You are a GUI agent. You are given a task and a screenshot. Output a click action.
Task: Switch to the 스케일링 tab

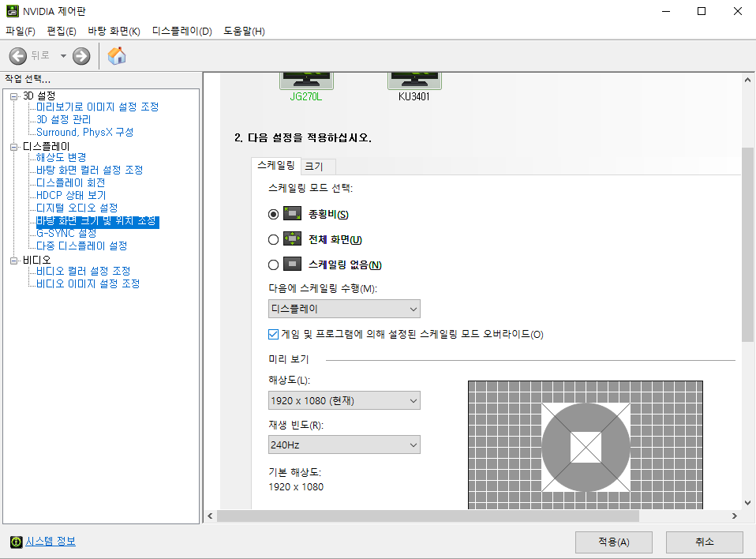coord(276,166)
